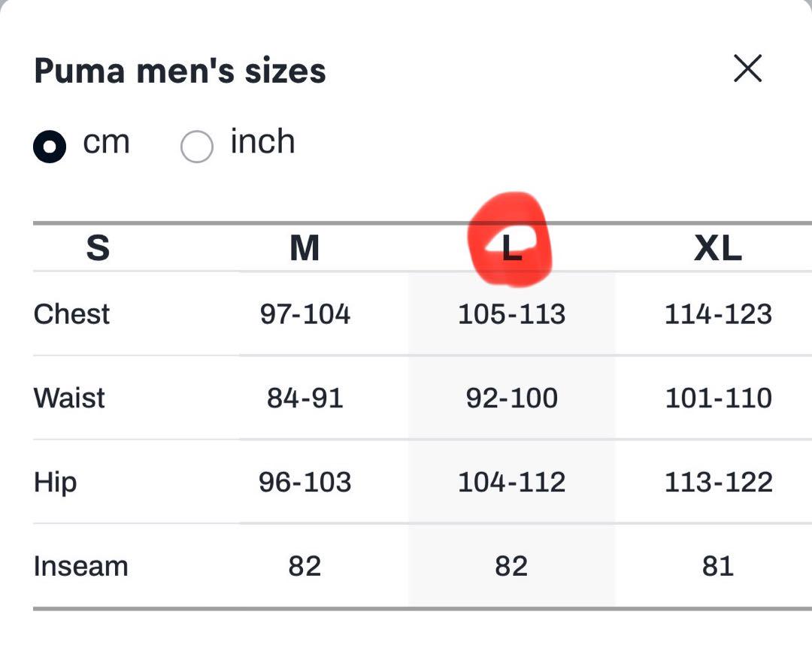Select the M size column header
Screen dimensions: 812x666
click(304, 248)
